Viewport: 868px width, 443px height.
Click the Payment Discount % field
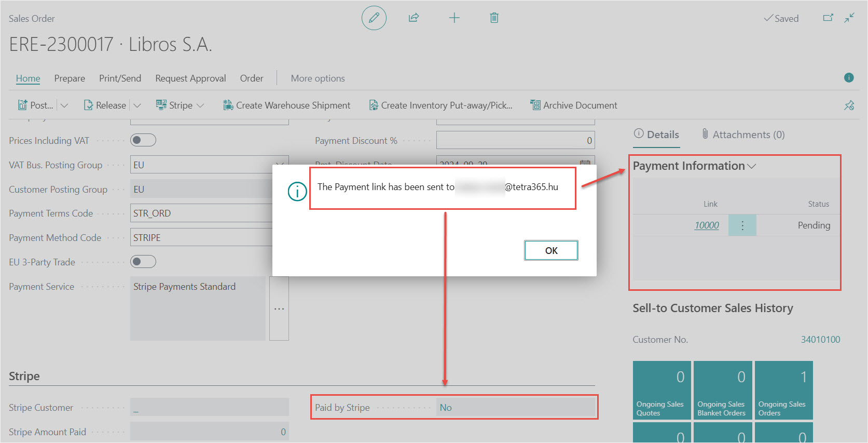click(x=515, y=141)
